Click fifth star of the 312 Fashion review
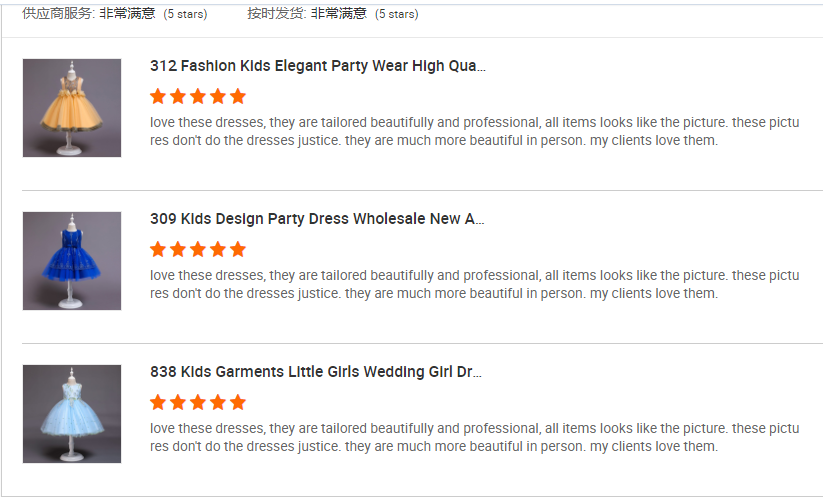 (x=238, y=97)
